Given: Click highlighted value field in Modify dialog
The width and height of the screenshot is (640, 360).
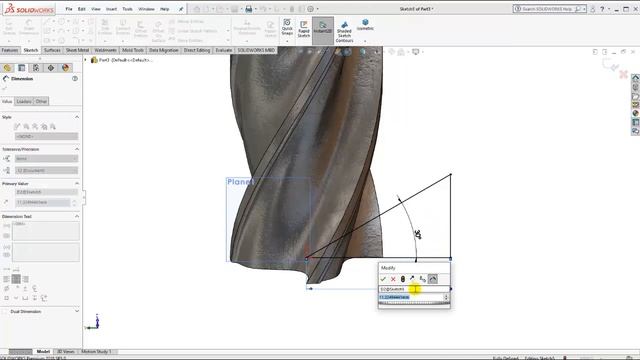Looking at the screenshot, I should tap(411, 298).
